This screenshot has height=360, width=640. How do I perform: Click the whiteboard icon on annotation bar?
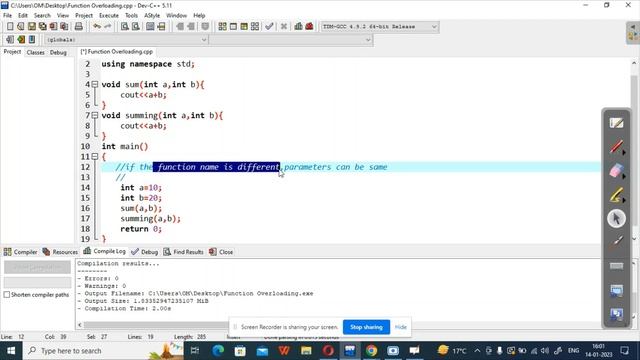(x=616, y=123)
